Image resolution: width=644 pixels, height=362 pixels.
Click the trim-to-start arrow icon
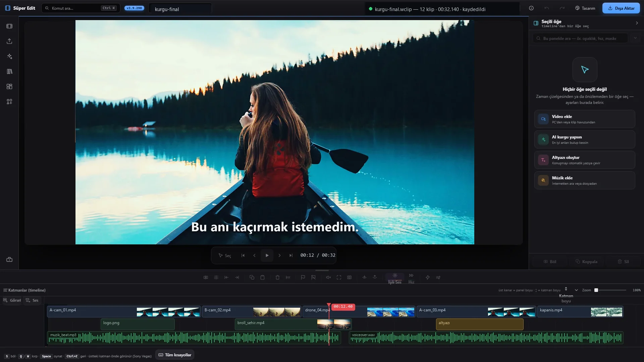pyautogui.click(x=226, y=278)
